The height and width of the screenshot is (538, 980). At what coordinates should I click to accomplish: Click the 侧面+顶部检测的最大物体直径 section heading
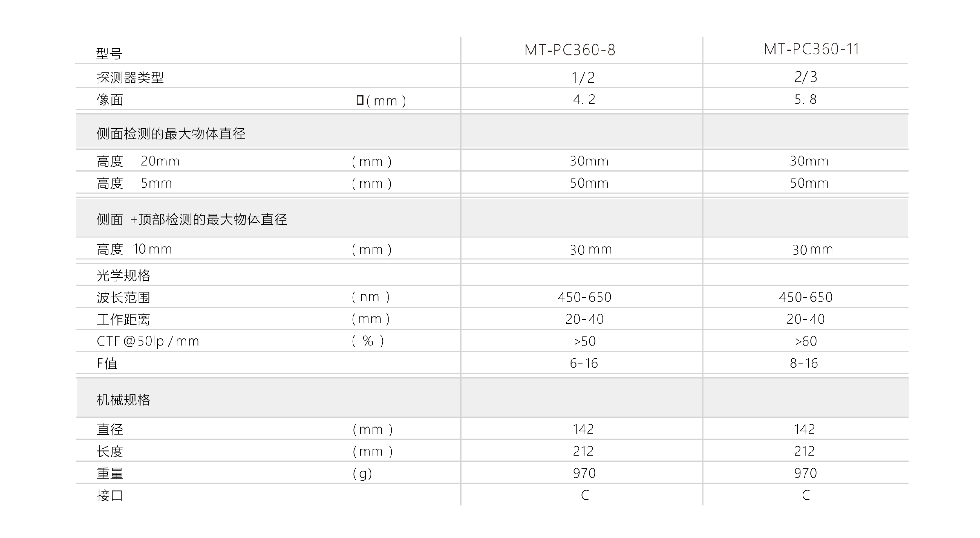click(192, 219)
